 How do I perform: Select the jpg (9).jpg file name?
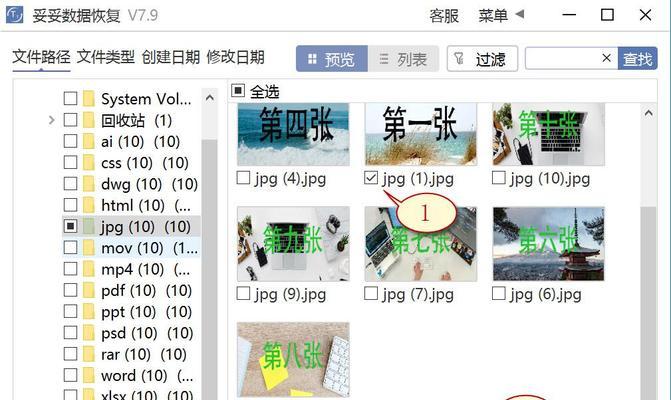coord(290,294)
